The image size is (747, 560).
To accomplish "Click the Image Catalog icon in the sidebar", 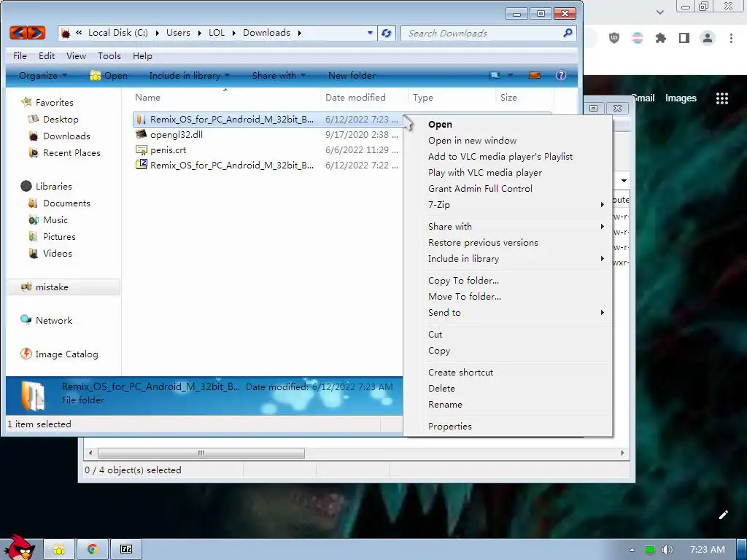I will (x=26, y=354).
